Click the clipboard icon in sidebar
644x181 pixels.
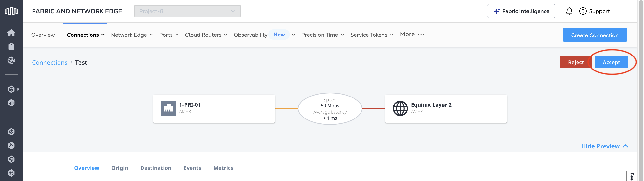[x=11, y=47]
